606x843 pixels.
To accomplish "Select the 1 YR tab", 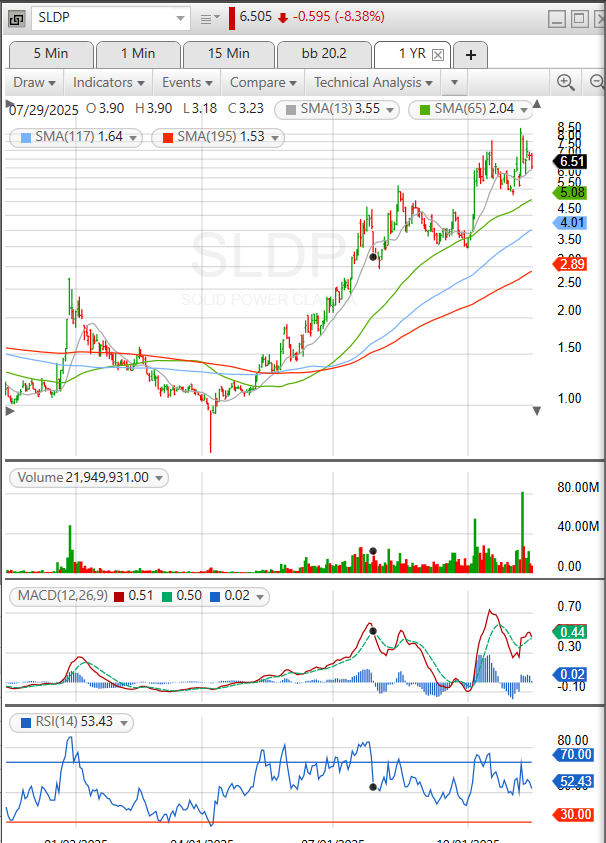I will coord(412,54).
